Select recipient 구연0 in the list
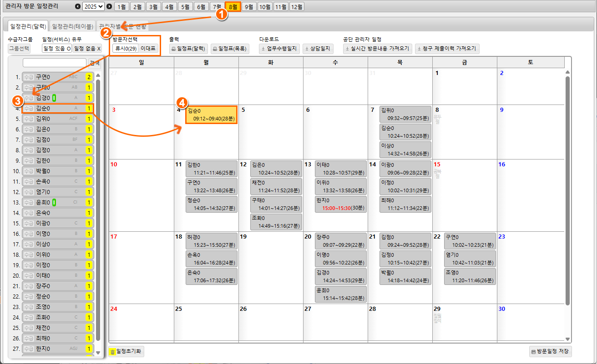 tap(58, 77)
